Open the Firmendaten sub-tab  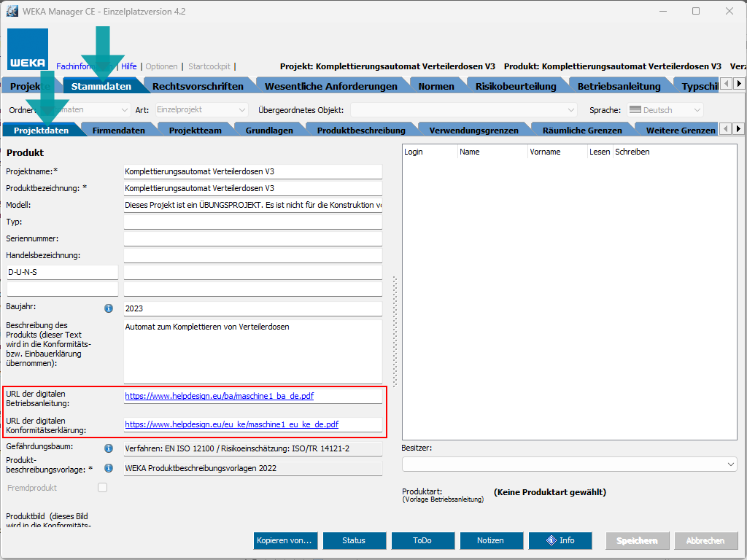(118, 131)
